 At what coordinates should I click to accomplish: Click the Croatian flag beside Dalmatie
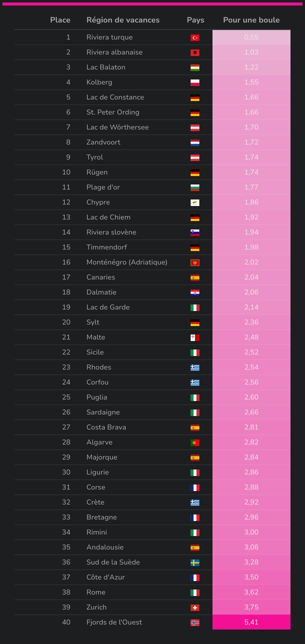tap(195, 293)
